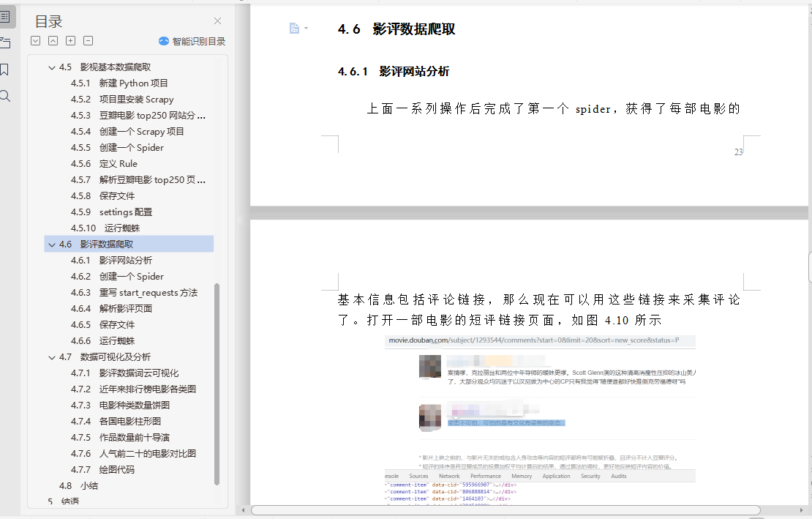Select 4.6 影评数据爬取 heading entry
The image size is (812, 519).
click(x=129, y=244)
